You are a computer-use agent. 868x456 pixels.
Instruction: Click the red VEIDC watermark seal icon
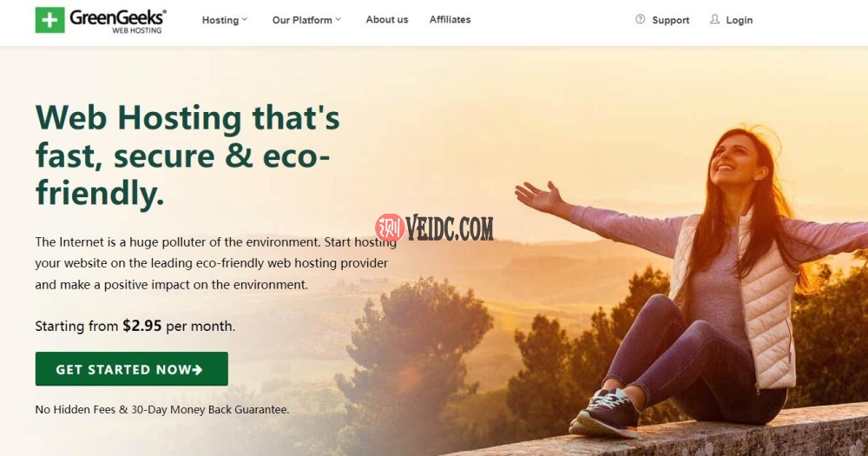pyautogui.click(x=390, y=228)
